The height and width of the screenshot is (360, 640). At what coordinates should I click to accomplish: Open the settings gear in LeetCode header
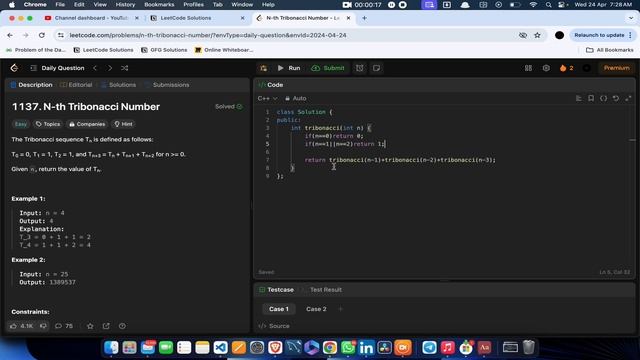tap(546, 68)
